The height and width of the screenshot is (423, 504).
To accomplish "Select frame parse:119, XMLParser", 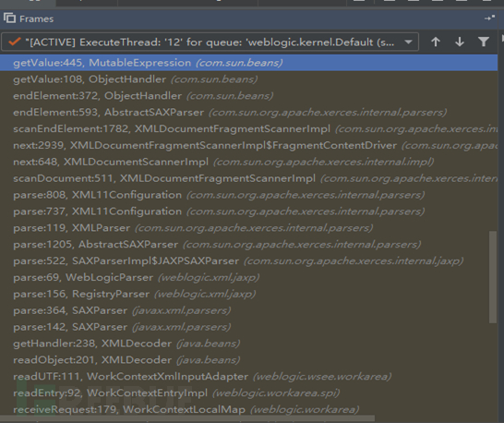I will click(249, 228).
